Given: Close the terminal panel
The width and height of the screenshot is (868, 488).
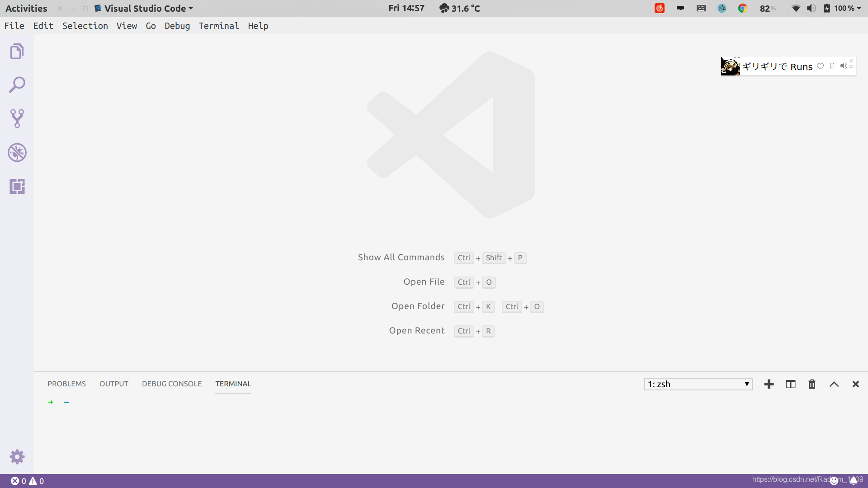Looking at the screenshot, I should point(855,384).
